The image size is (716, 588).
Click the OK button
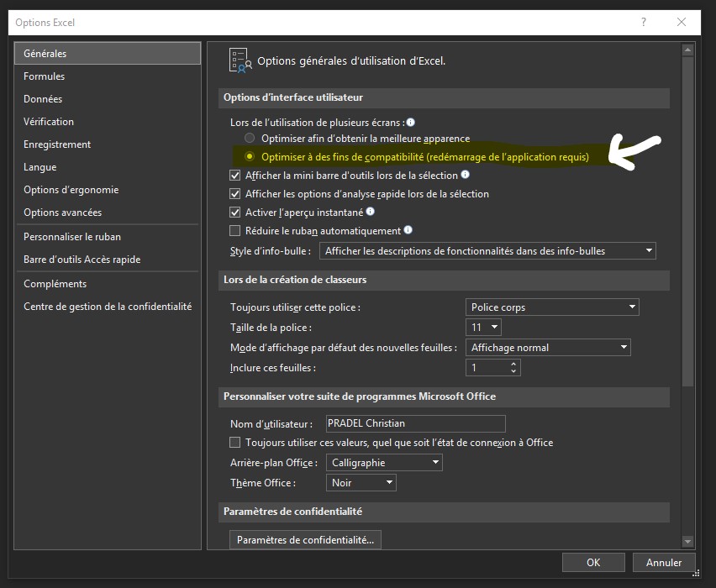coord(593,563)
